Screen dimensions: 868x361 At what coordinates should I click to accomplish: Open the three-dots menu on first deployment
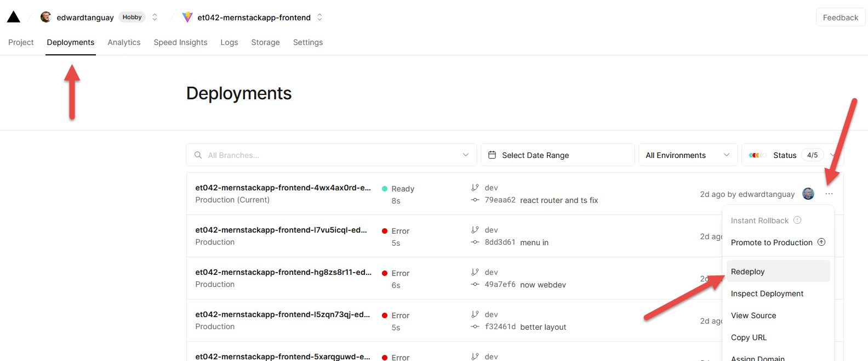829,194
